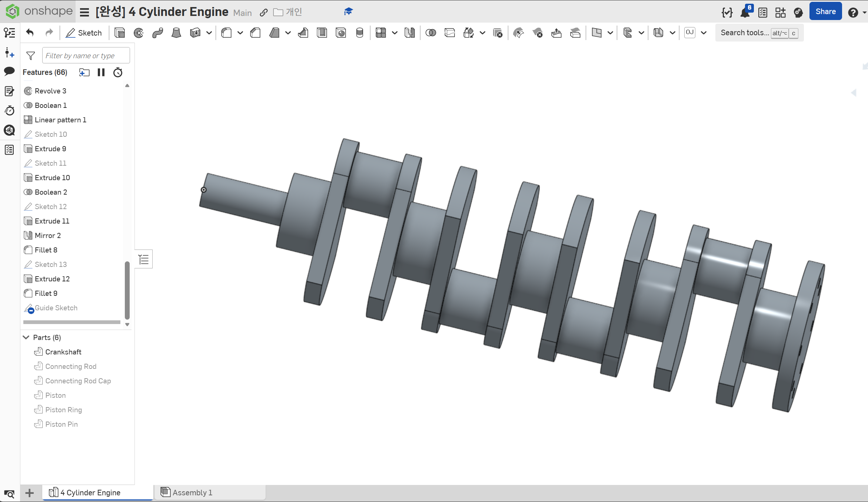Viewport: 868px width, 502px height.
Task: Select the Revolve tool in toolbar
Action: (x=139, y=33)
